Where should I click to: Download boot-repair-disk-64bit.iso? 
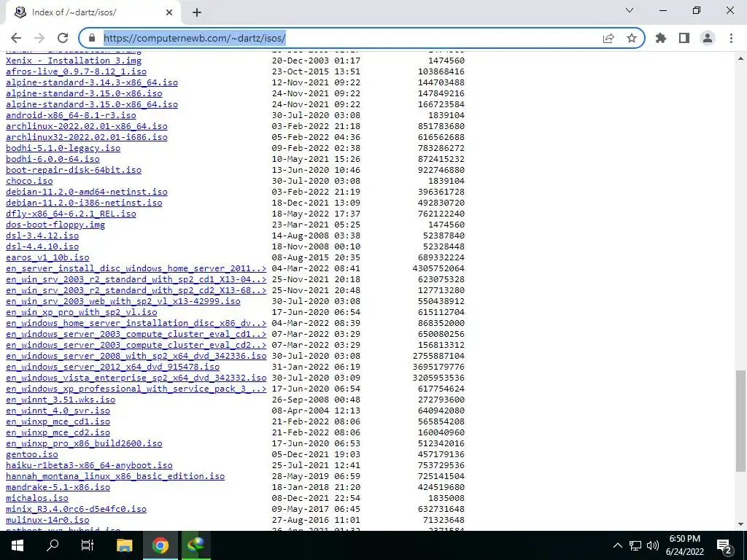tap(74, 170)
